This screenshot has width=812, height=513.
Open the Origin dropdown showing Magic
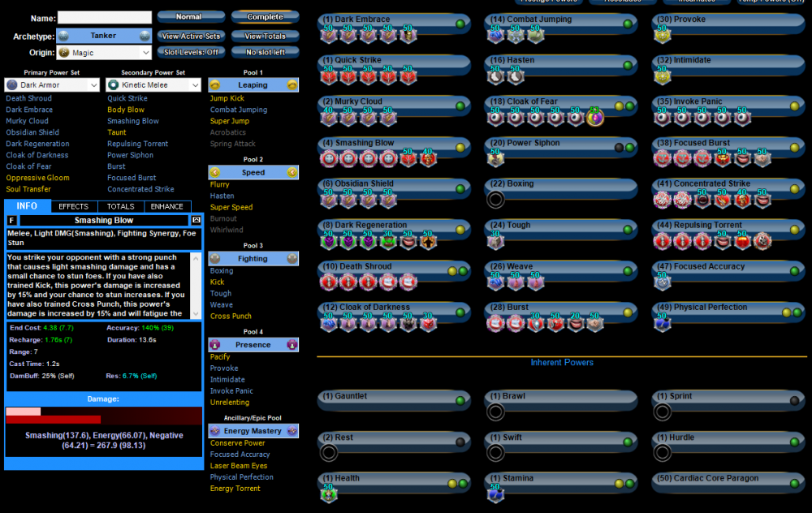(104, 53)
